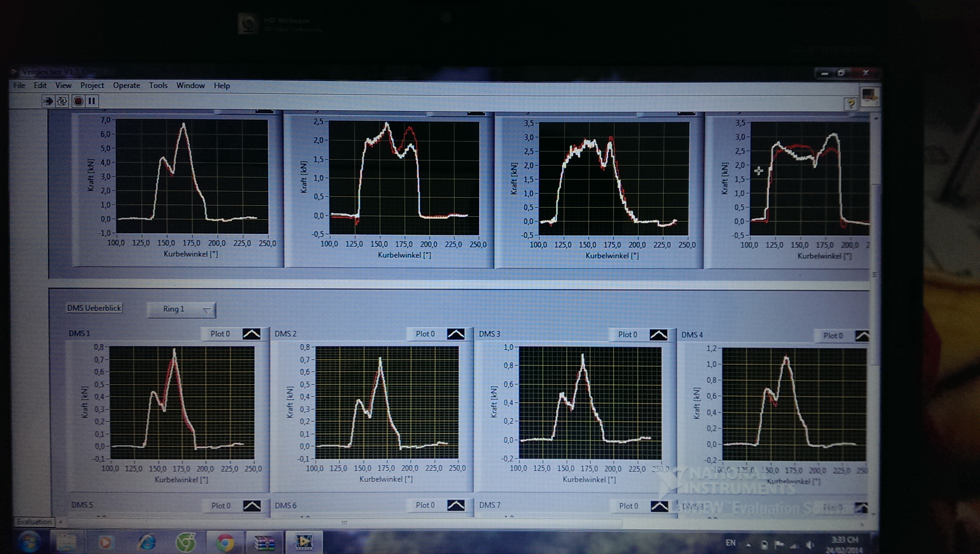The width and height of the screenshot is (980, 554).
Task: Click the Pause toolbar button
Action: [x=92, y=101]
